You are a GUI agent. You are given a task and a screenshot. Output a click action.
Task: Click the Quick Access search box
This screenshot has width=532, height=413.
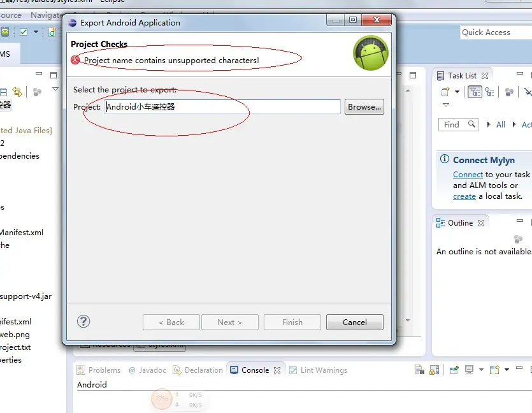click(x=496, y=33)
